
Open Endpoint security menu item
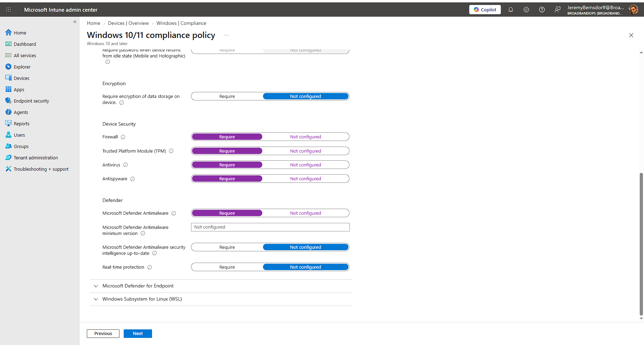(31, 101)
